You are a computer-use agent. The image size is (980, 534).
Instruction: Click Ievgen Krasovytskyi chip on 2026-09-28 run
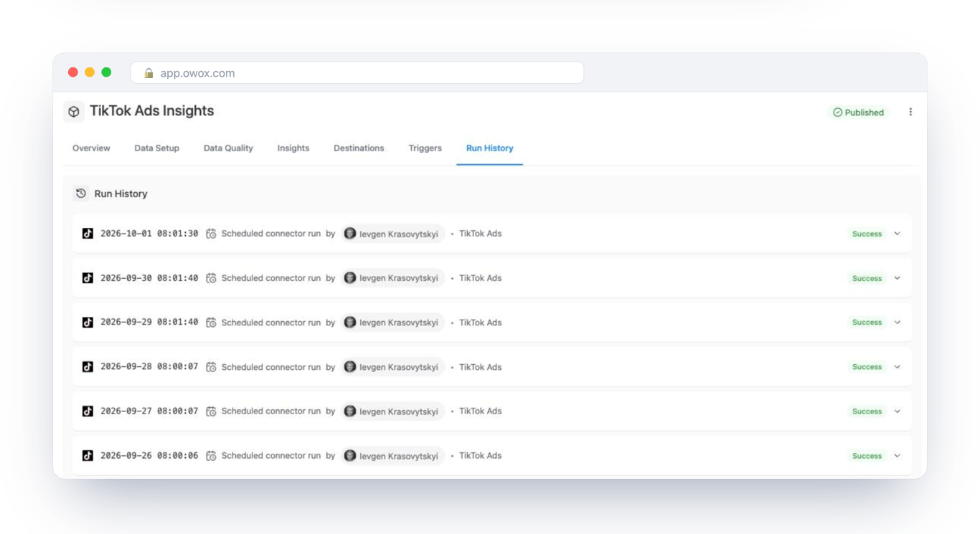pos(392,367)
